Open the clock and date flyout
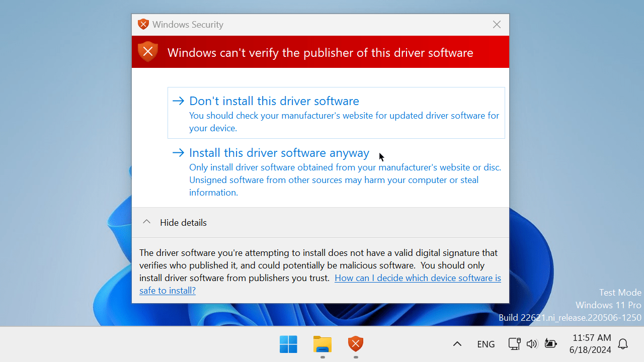 click(x=591, y=344)
